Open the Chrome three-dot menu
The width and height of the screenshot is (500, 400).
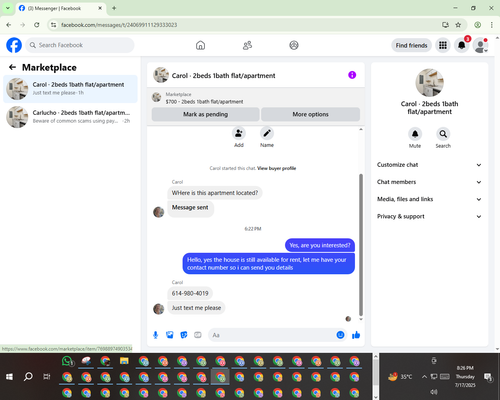tap(491, 25)
